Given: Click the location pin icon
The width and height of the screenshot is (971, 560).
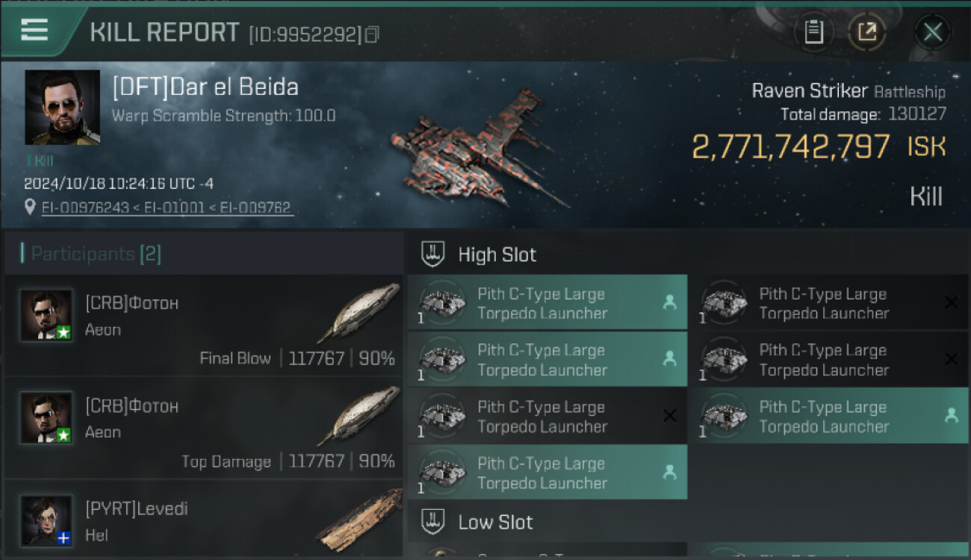Looking at the screenshot, I should coord(30,207).
